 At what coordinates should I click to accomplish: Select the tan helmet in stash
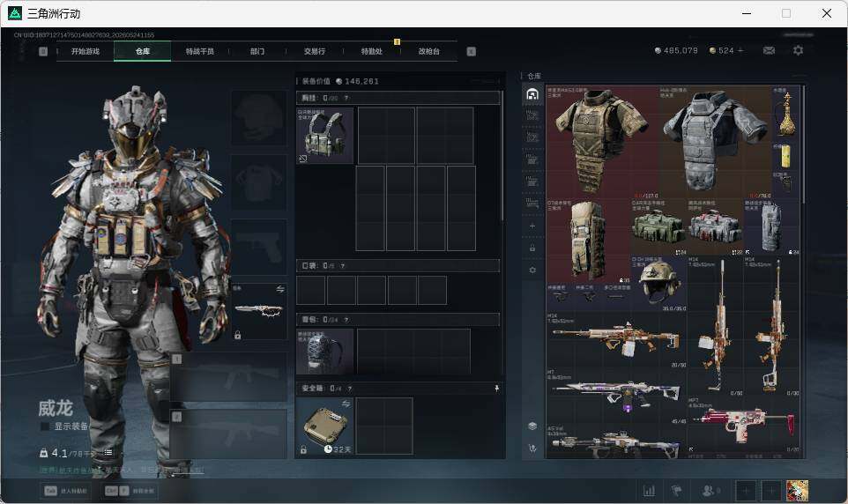(658, 284)
